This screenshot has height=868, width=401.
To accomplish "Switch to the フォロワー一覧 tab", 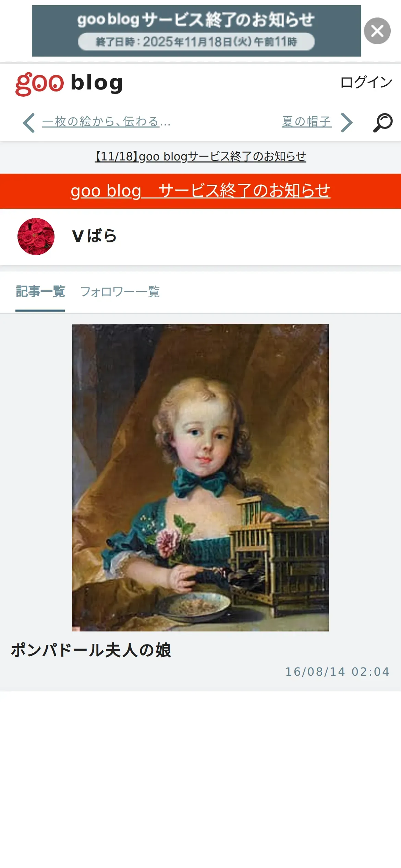I will coord(120,292).
